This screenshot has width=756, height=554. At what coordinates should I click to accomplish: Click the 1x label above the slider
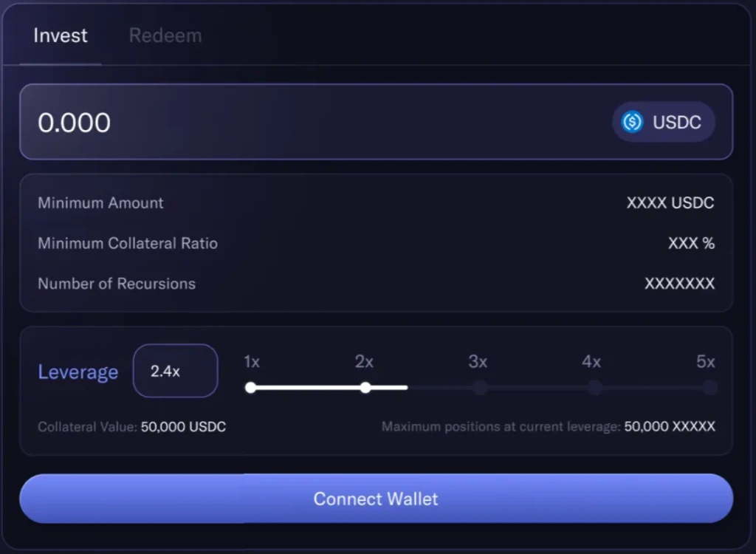point(252,362)
